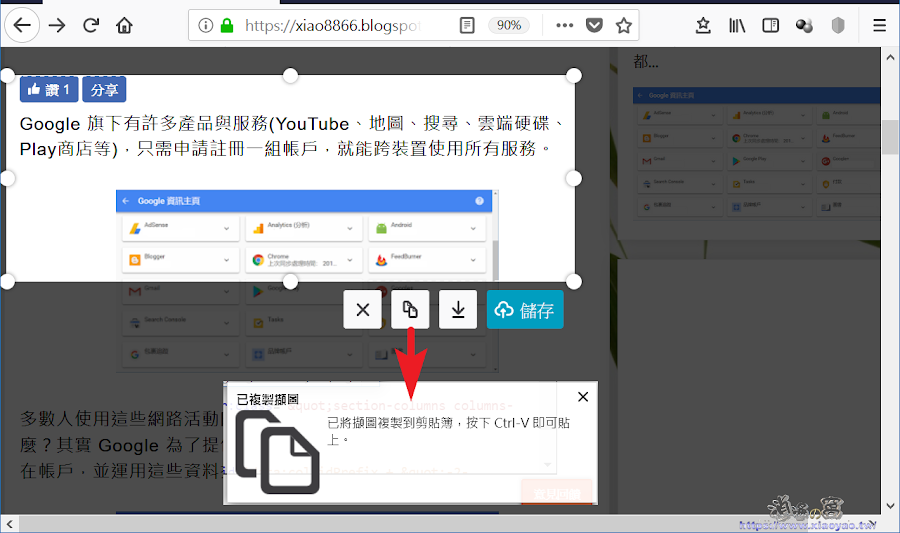
Task: Reload the current page
Action: click(x=91, y=25)
